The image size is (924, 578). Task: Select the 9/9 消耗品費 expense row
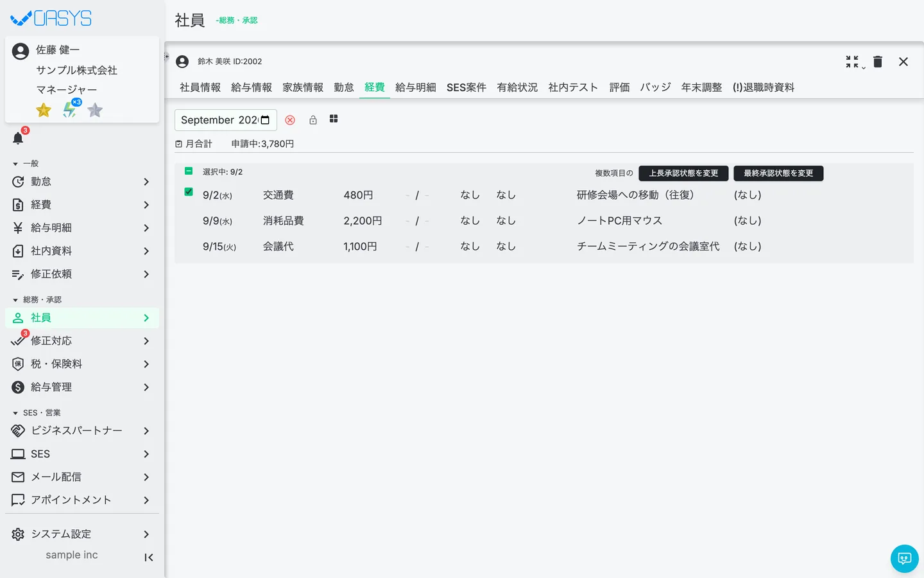[544, 221]
